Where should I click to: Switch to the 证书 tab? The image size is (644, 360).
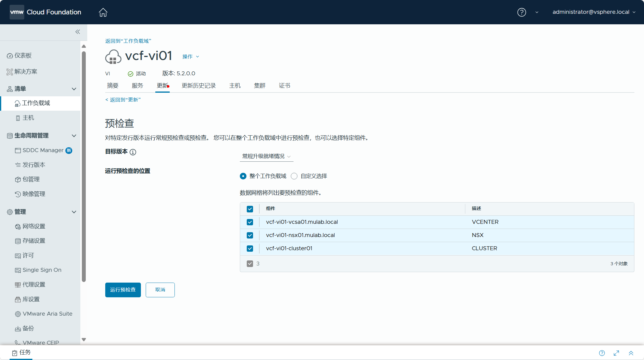click(x=284, y=86)
